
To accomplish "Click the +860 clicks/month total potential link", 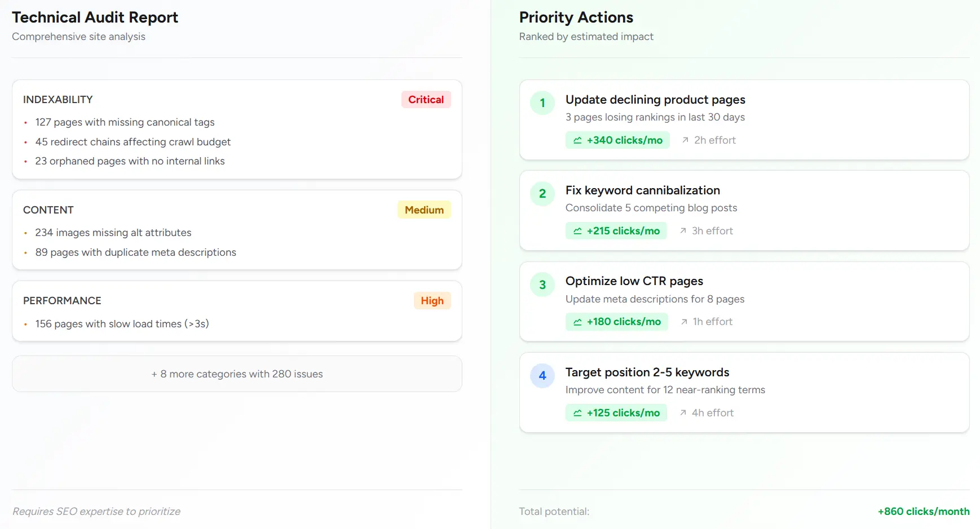I will (923, 511).
